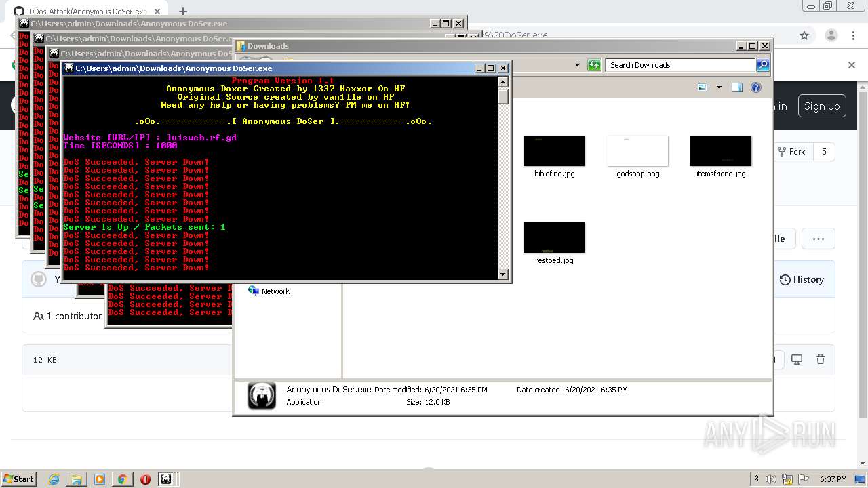Open the Chrome profile avatar
Viewport: 868px width, 488px height.
click(831, 35)
